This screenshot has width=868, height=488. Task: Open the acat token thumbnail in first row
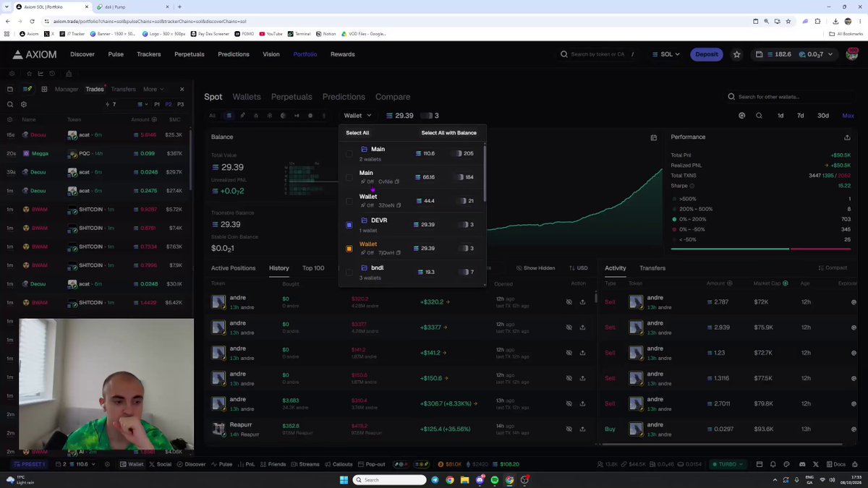pos(72,135)
